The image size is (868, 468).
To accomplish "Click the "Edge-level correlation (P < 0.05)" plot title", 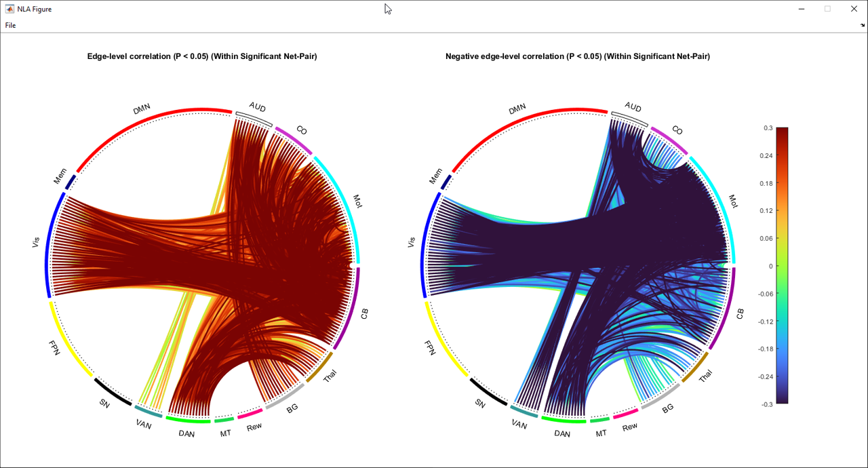I will tap(202, 56).
